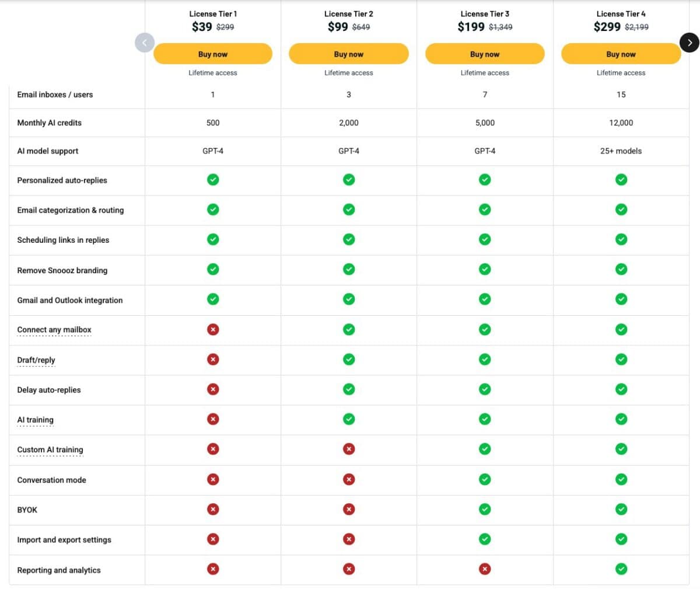This screenshot has width=700, height=589.
Task: Select the License Tier 3 column header
Action: coord(485,13)
